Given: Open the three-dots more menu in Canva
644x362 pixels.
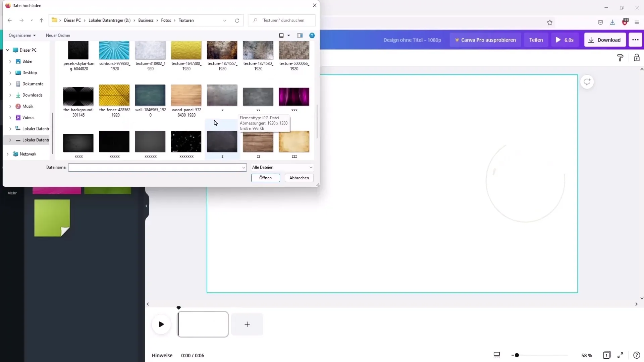Looking at the screenshot, I should click(635, 40).
